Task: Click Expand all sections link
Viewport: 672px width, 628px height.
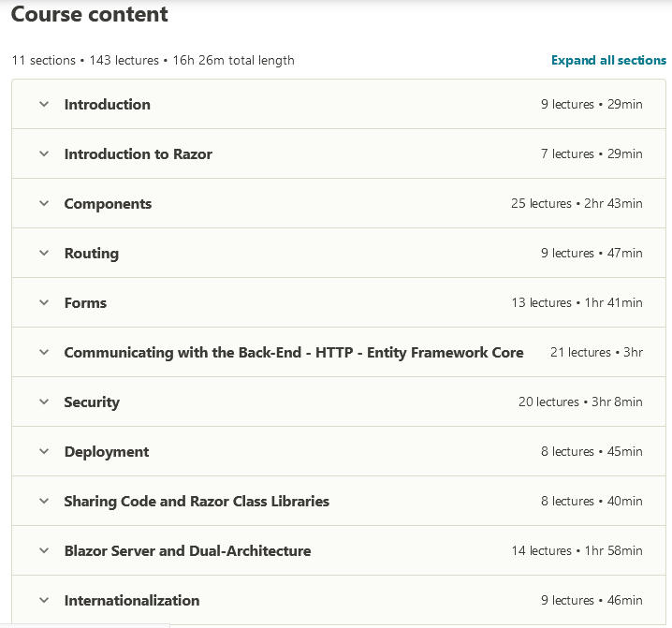Action: [x=608, y=60]
